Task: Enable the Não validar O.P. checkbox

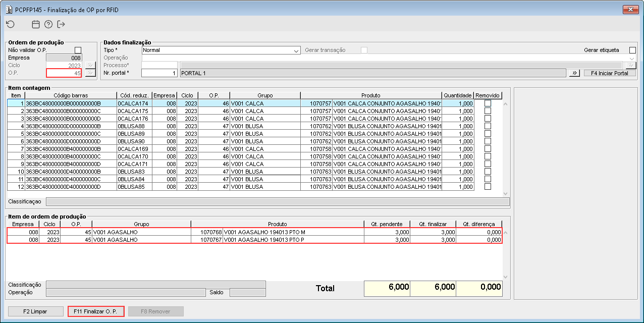Action: click(x=78, y=50)
